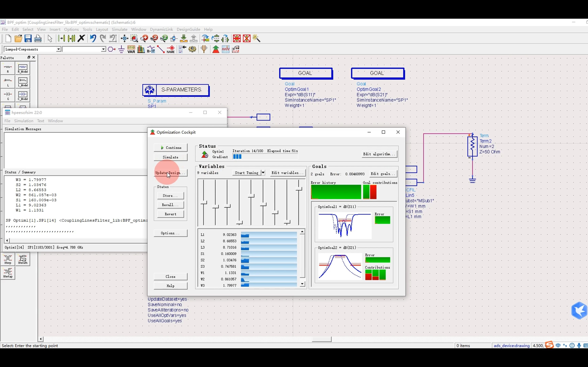
Task: Click the Tune parameters fork icon
Action: (204, 49)
